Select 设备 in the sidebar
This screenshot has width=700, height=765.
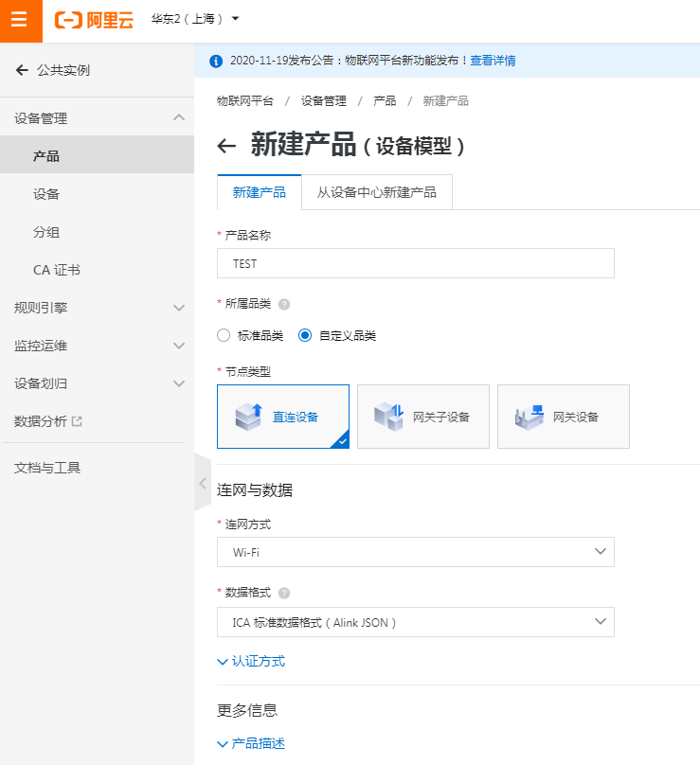[97, 194]
